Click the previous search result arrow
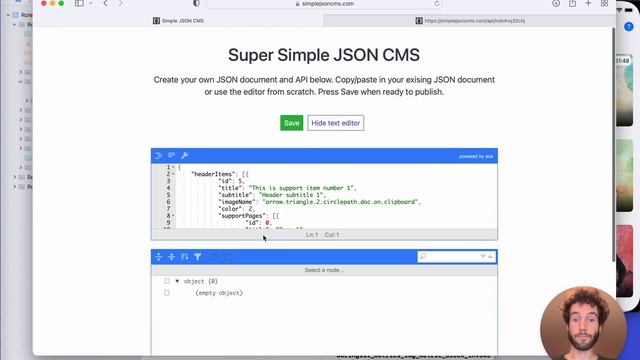This screenshot has width=640, height=360. click(490, 256)
